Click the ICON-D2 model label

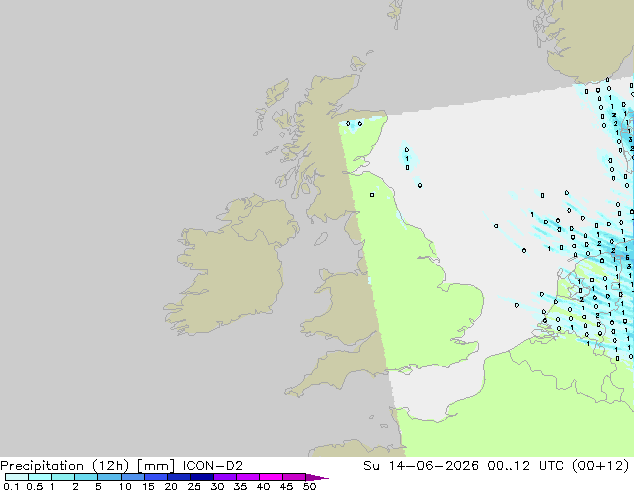pyautogui.click(x=213, y=466)
